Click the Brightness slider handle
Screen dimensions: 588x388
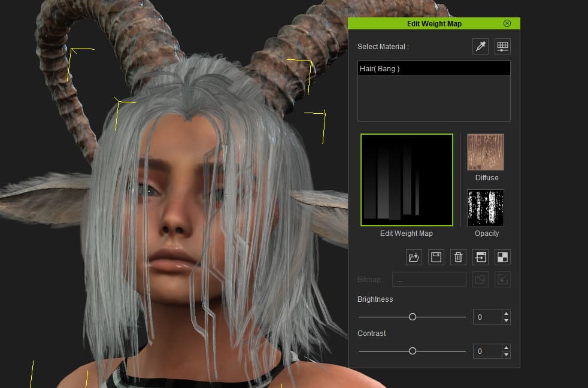point(412,317)
